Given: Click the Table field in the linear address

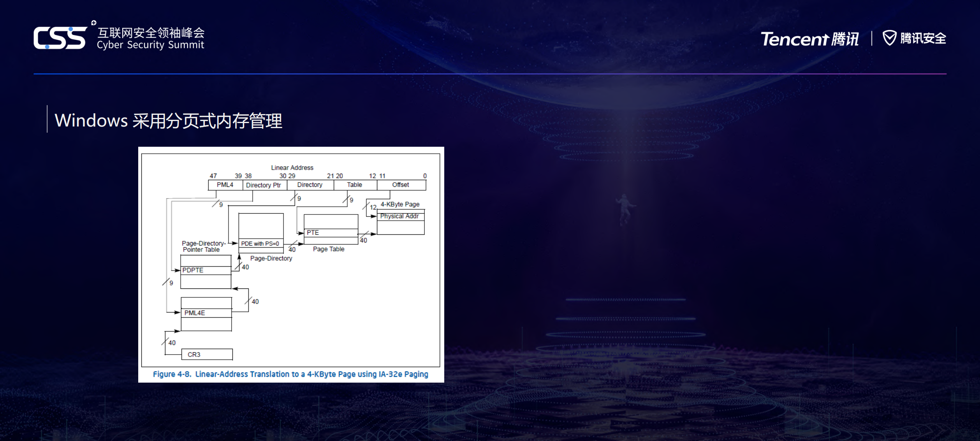Looking at the screenshot, I should [355, 185].
